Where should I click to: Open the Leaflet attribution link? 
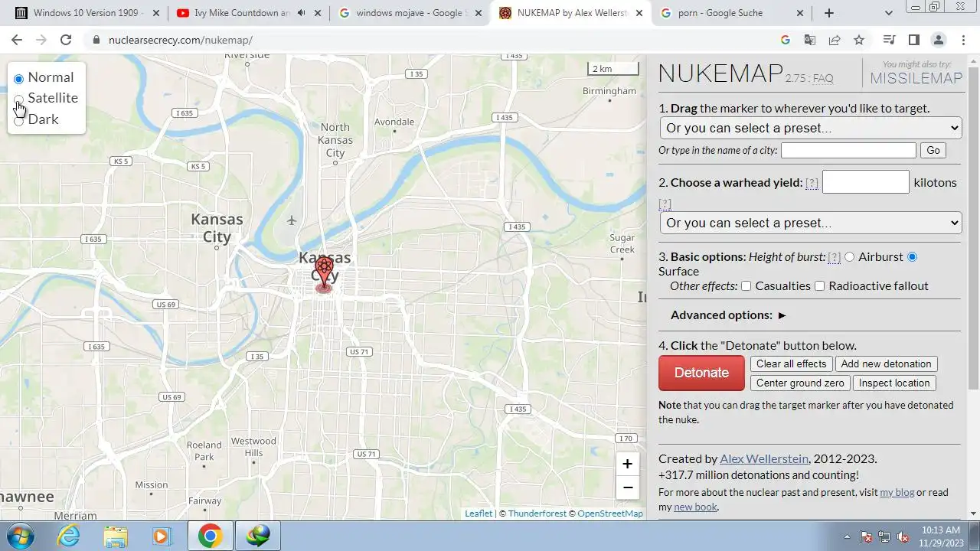point(479,514)
